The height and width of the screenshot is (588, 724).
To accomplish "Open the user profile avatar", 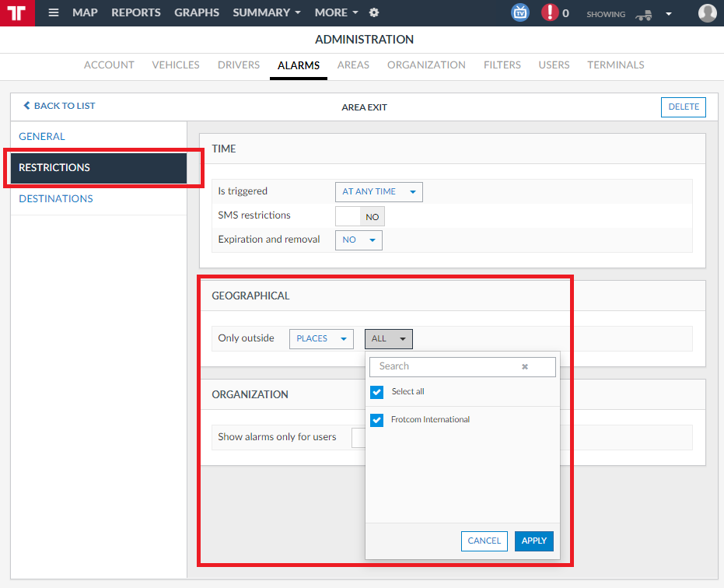I will [707, 13].
